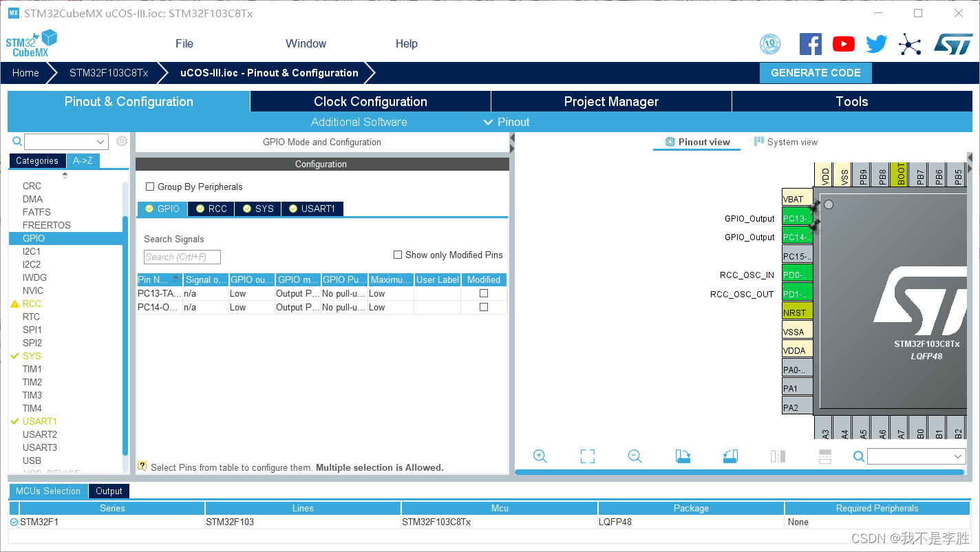Click the zoom in magnifier icon

coord(540,456)
